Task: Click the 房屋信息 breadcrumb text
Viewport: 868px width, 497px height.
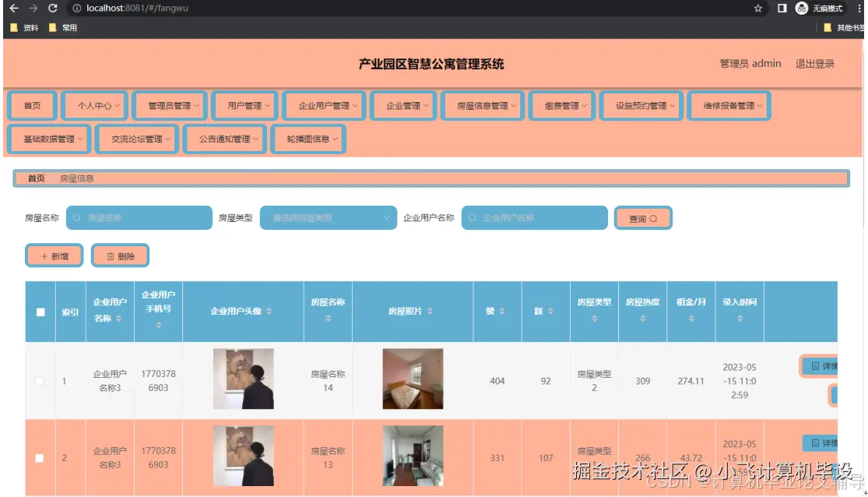Action: tap(76, 178)
